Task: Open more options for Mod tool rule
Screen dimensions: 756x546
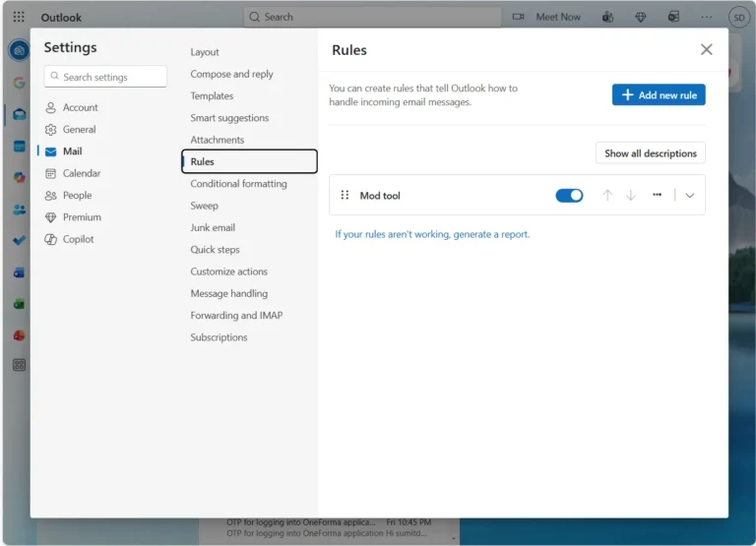Action: (x=657, y=195)
